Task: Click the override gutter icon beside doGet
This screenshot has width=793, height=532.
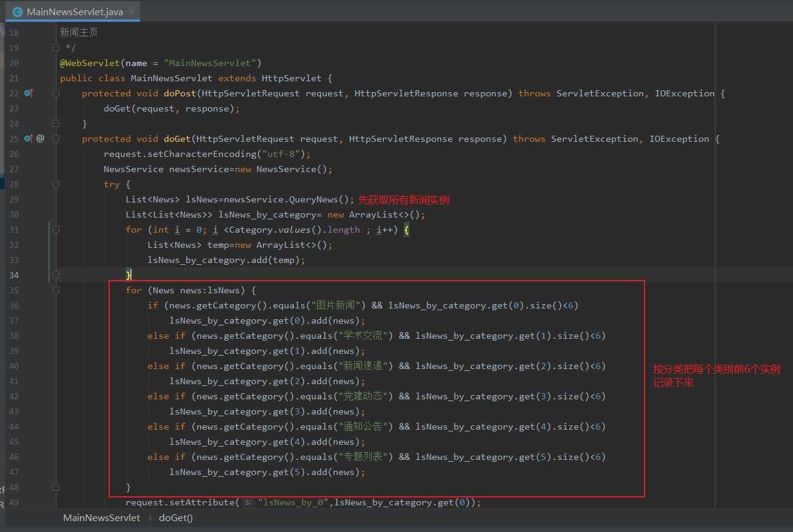Action: tap(28, 139)
